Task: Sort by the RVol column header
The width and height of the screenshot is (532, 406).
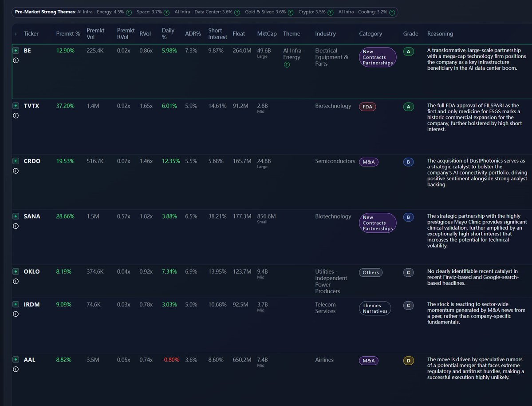Action: coord(145,34)
